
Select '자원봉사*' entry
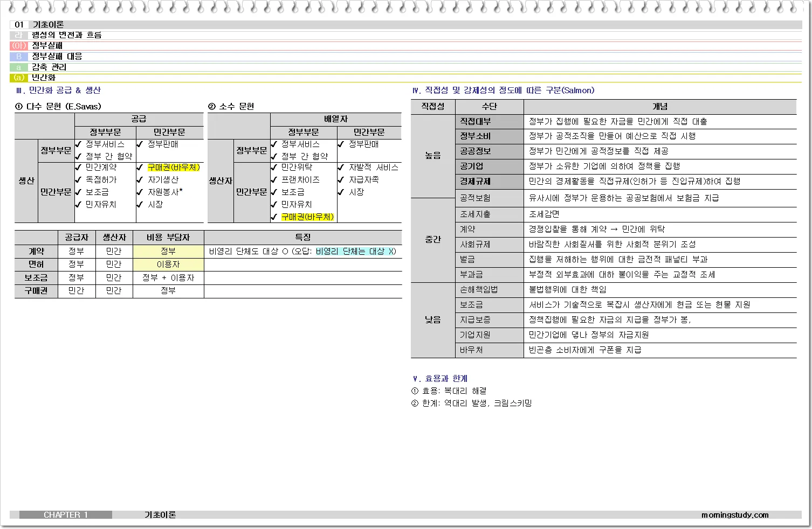click(165, 192)
